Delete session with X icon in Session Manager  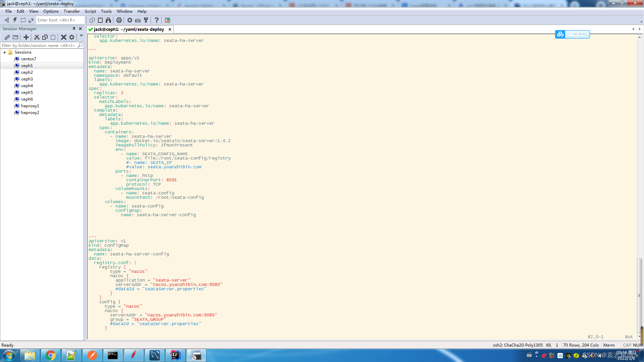[x=64, y=37]
